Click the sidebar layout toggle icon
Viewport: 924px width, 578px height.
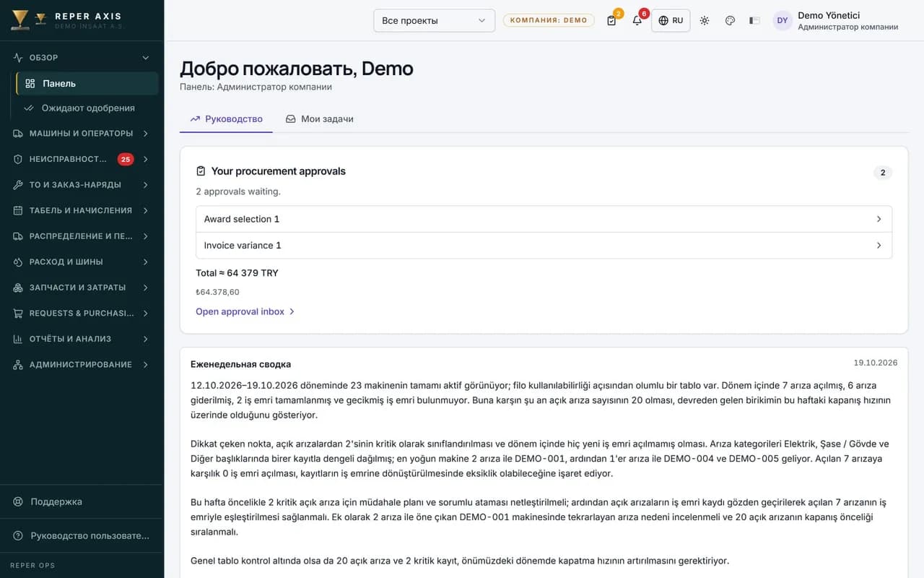(x=754, y=20)
